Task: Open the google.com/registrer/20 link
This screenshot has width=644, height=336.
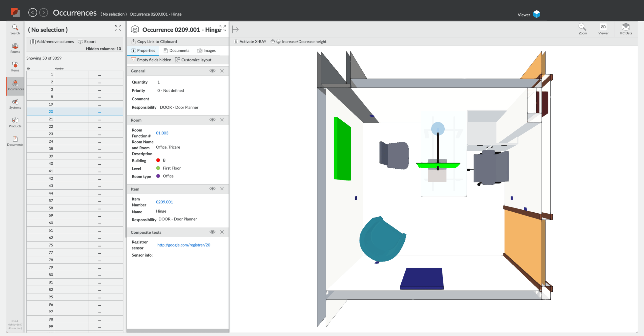Action: coord(184,245)
